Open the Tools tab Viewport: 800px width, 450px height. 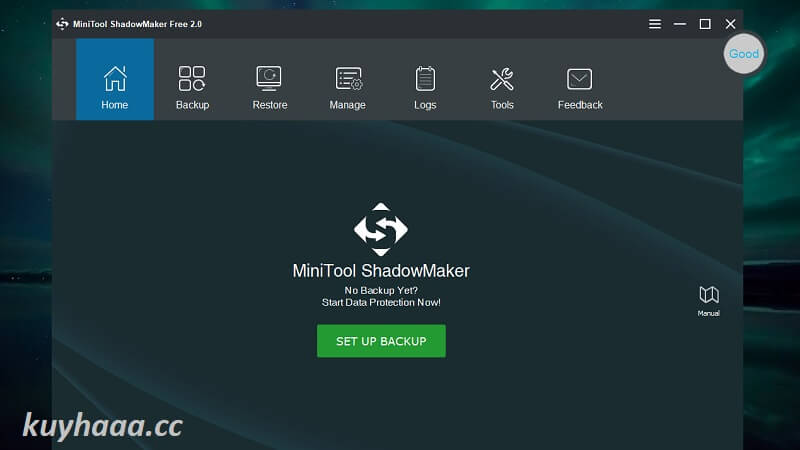click(x=502, y=87)
